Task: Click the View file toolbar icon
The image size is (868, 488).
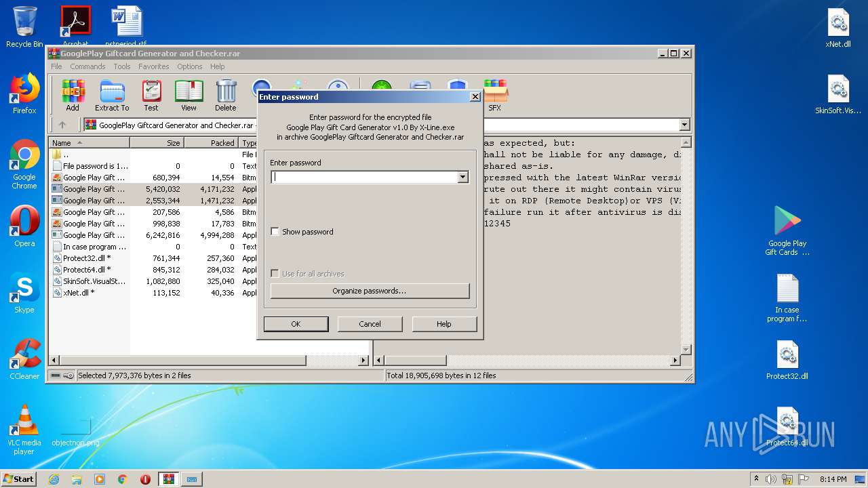Action: click(x=189, y=95)
